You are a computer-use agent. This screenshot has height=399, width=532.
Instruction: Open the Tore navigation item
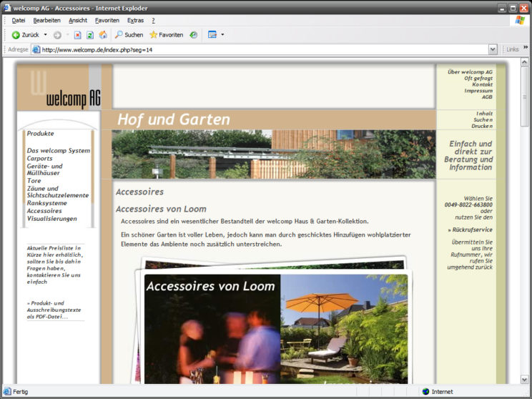click(x=34, y=181)
